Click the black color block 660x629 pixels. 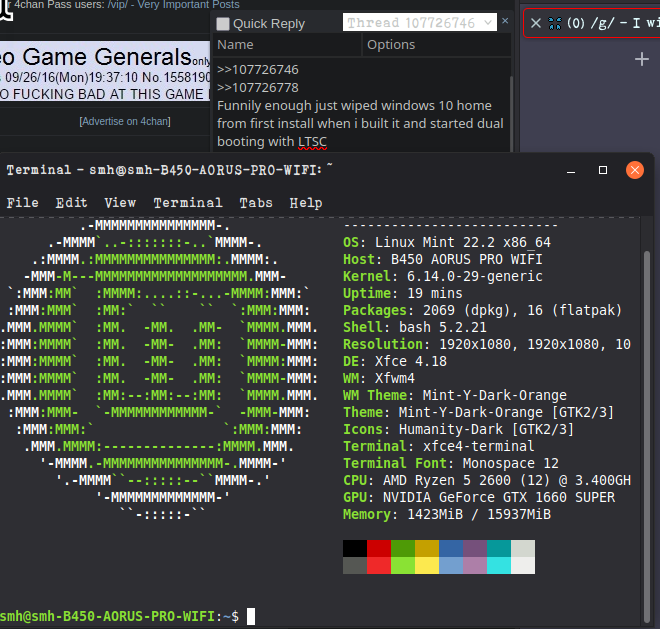click(355, 549)
